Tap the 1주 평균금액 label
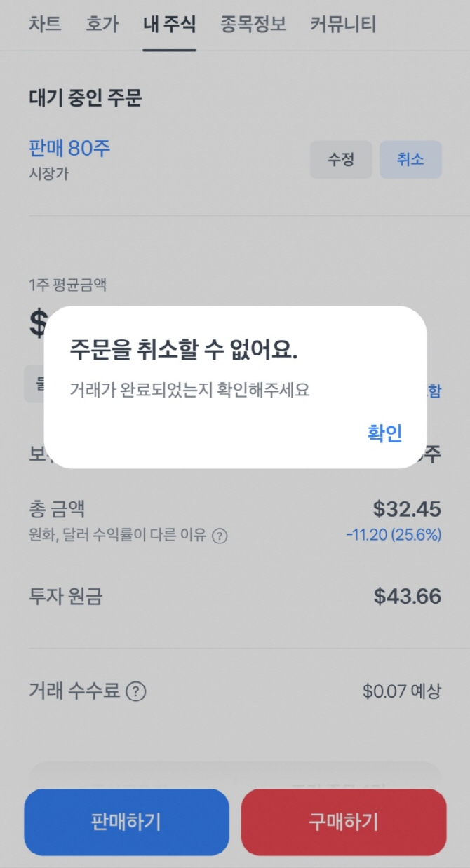 [68, 285]
